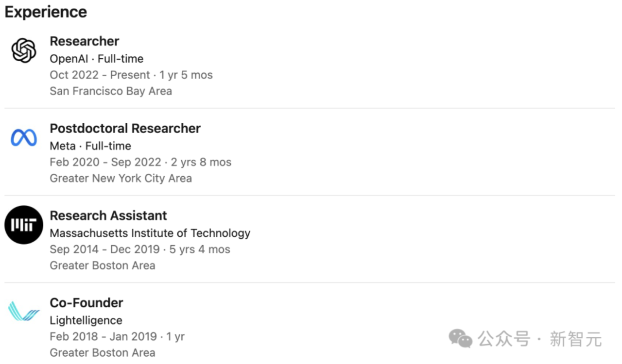Viewport: 622px width, 364px height.
Task: Select the Research Assistant job title
Action: tap(108, 215)
